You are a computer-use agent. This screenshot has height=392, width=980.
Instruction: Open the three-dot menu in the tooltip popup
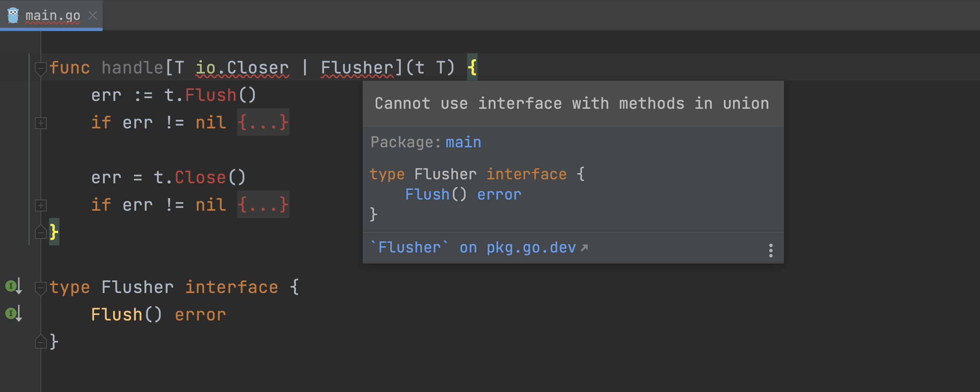click(x=770, y=251)
